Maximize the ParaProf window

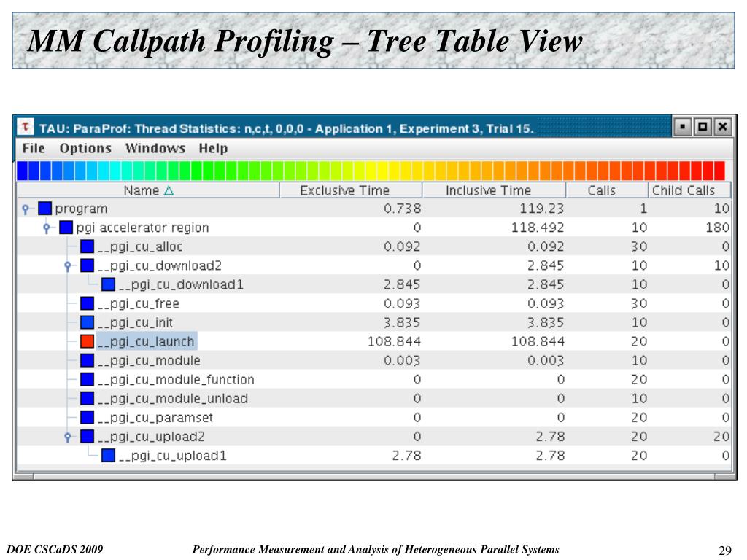703,127
